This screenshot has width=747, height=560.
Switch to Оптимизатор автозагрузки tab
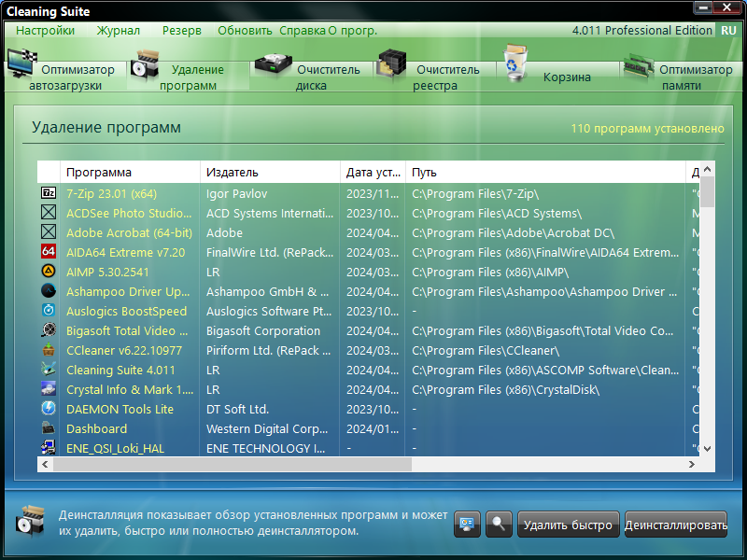65,77
